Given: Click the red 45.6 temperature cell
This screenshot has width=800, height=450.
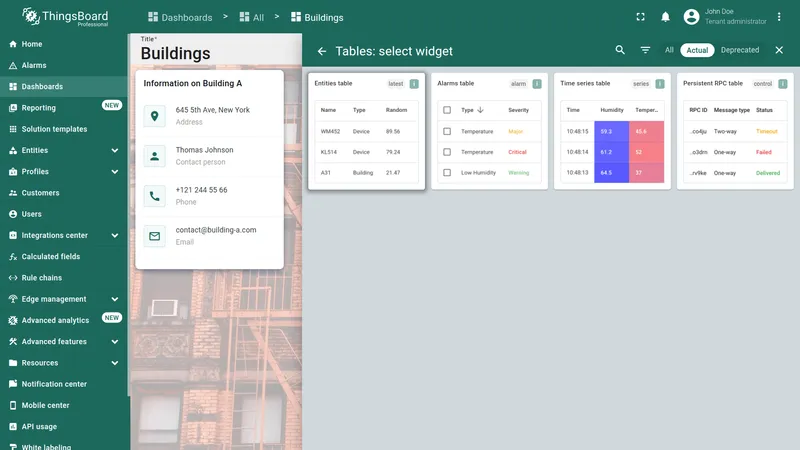Looking at the screenshot, I should click(646, 132).
